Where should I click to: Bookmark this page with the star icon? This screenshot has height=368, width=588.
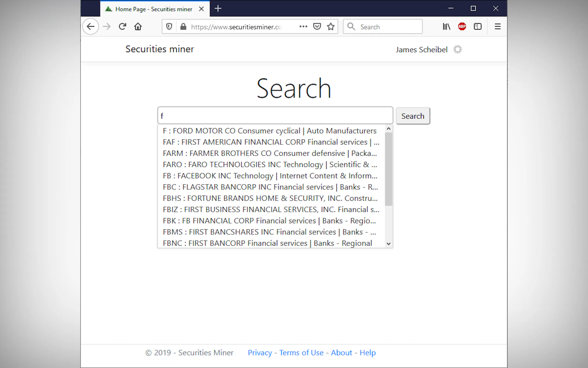[x=331, y=26]
